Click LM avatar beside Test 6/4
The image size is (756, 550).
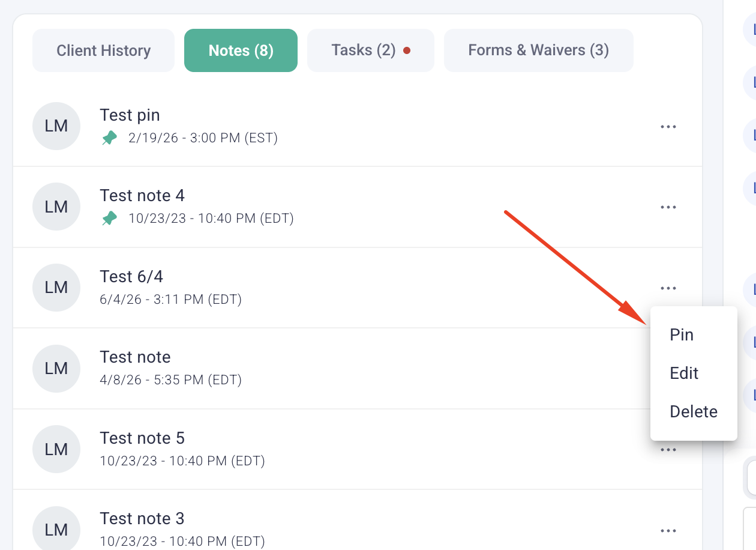(x=56, y=288)
